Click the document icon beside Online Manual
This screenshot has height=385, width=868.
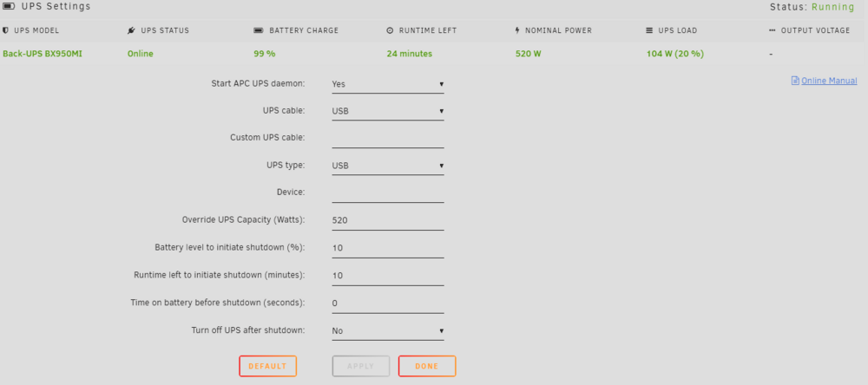point(795,81)
